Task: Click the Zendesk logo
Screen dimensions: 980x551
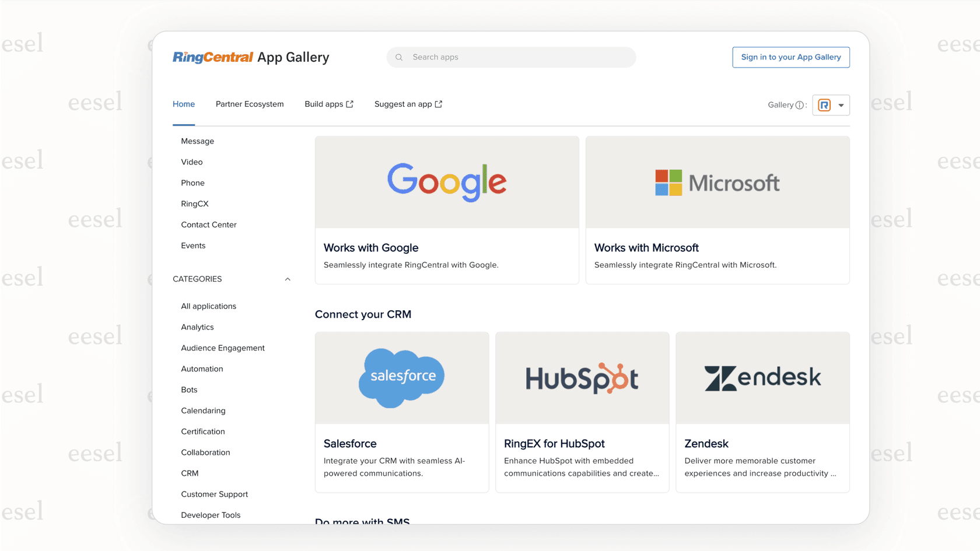Action: [762, 377]
